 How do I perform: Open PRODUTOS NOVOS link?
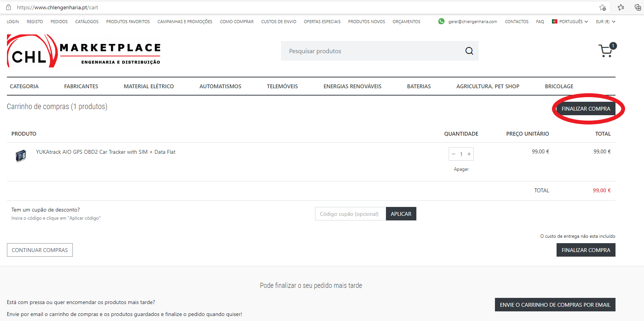click(367, 22)
